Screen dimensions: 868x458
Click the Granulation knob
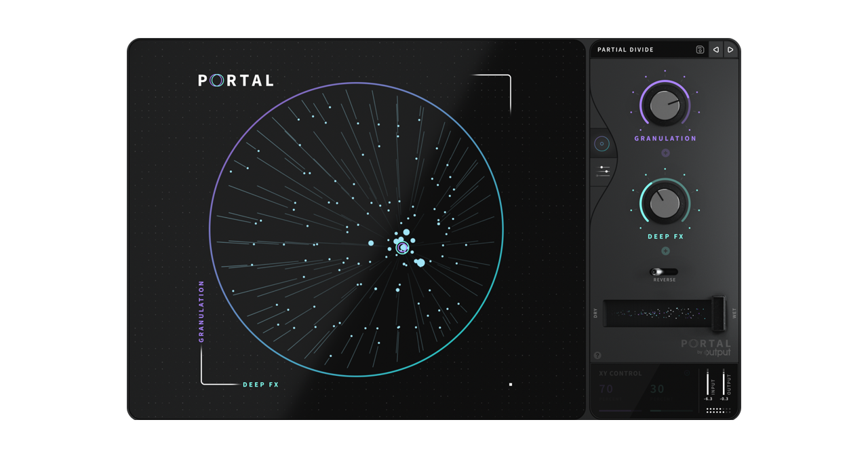[x=665, y=106]
